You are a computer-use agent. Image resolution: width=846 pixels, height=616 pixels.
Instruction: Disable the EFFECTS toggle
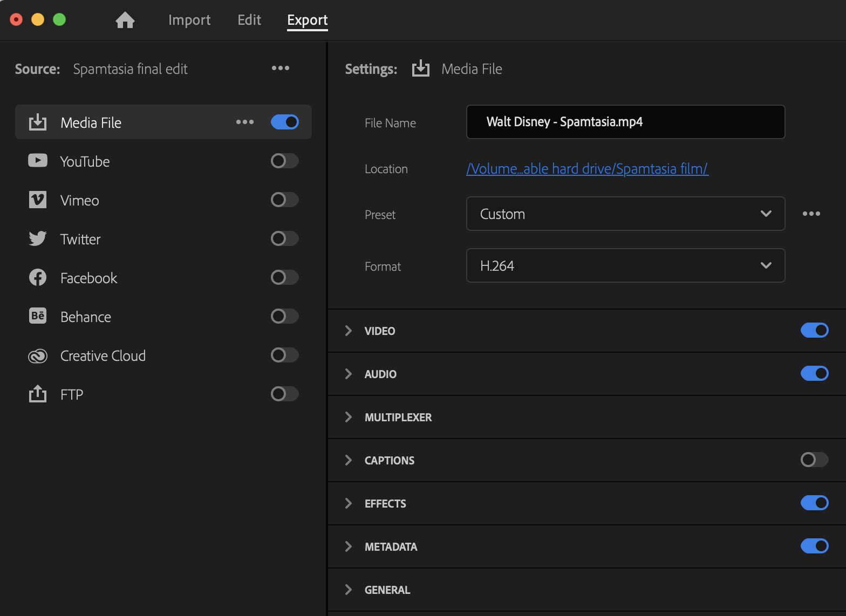[x=815, y=503]
